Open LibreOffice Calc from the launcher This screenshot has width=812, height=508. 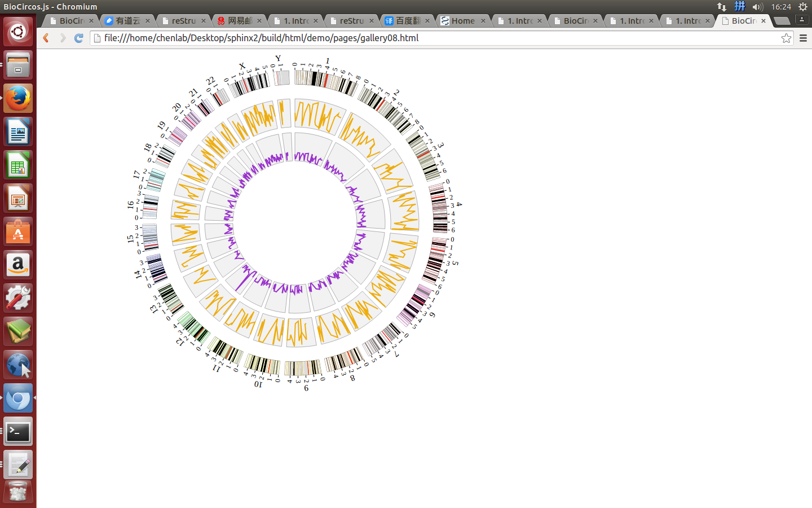pos(18,165)
